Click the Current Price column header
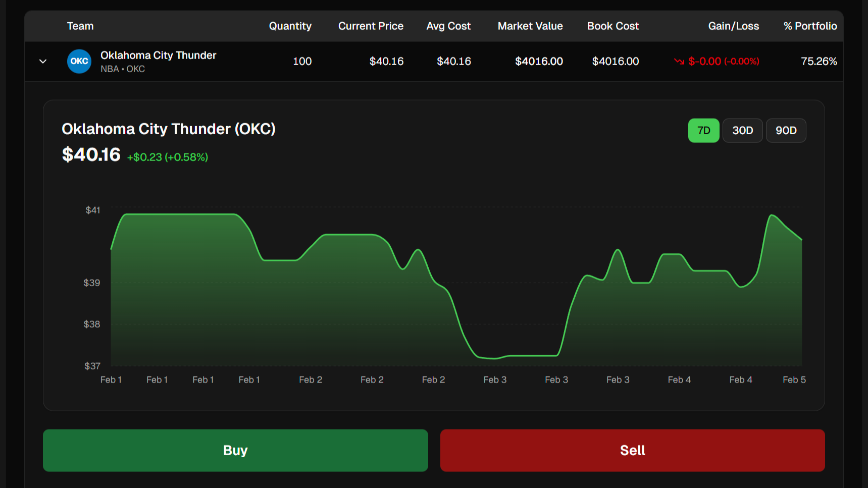The height and width of the screenshot is (488, 868). [371, 26]
